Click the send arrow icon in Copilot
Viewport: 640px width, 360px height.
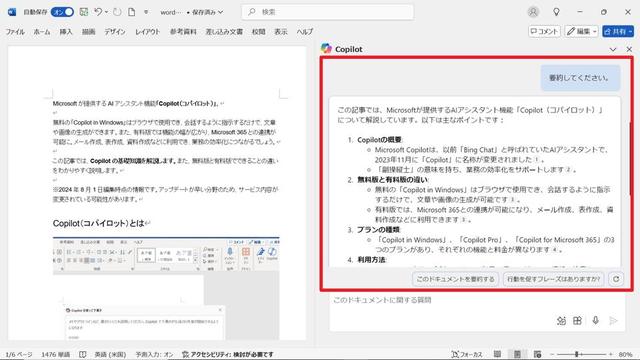pos(613,321)
